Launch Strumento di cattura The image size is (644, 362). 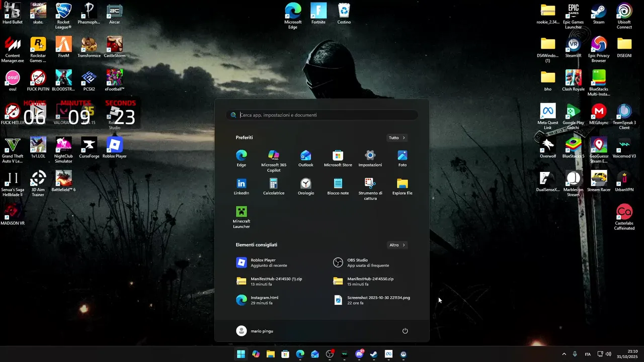370,189
